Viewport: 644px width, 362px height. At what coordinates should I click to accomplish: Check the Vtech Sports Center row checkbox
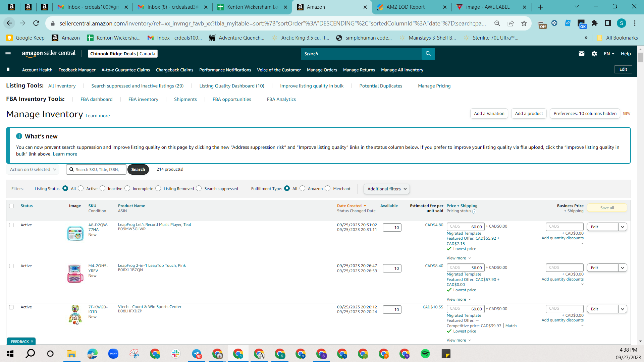coord(11,307)
